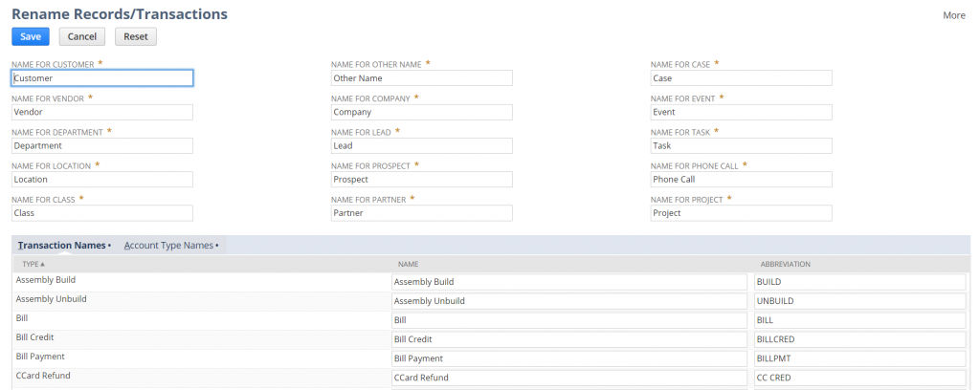Focus the Name for Prospect field
The image size is (980, 390).
point(422,179)
